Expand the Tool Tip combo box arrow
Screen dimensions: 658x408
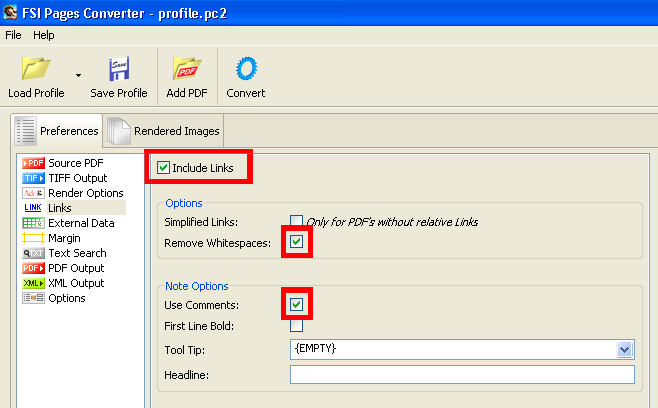coord(624,349)
